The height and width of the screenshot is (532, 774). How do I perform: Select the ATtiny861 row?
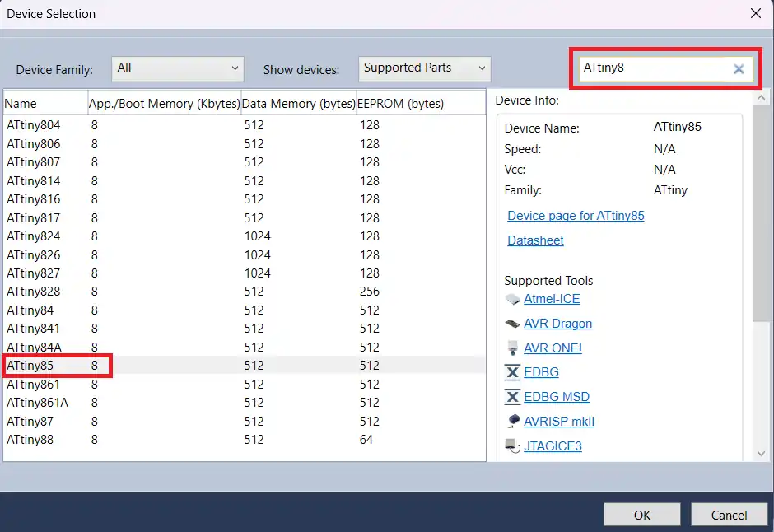tap(245, 385)
